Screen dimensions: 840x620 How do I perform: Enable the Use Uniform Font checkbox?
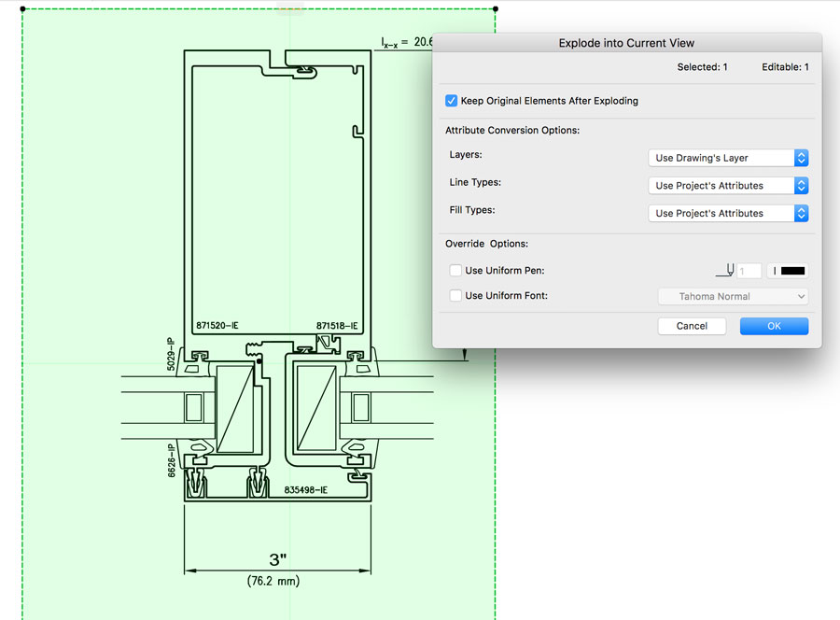click(x=455, y=296)
